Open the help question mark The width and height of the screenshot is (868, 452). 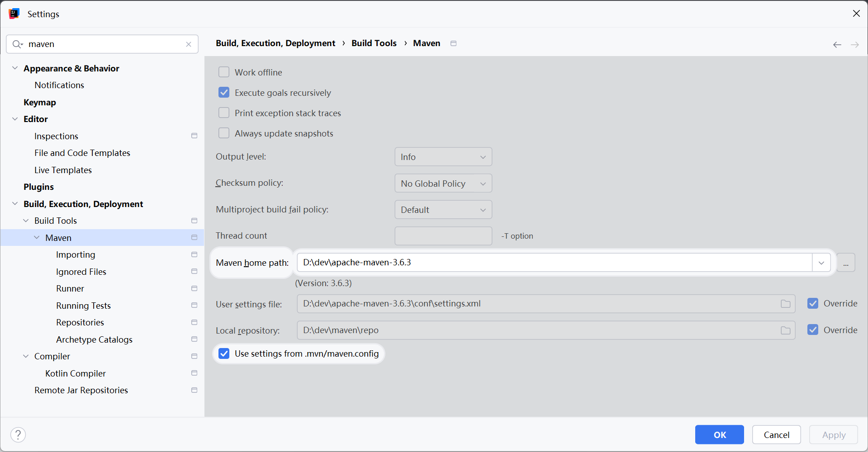coord(18,435)
